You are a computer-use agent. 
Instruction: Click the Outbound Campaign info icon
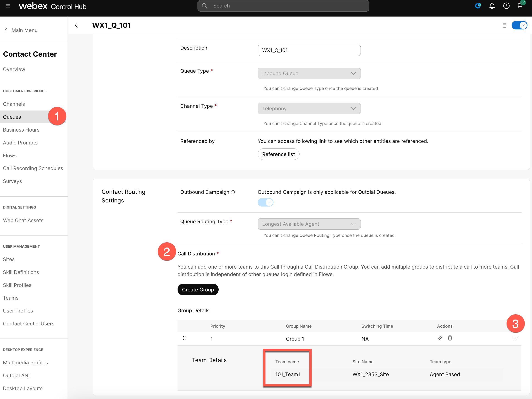tap(233, 192)
